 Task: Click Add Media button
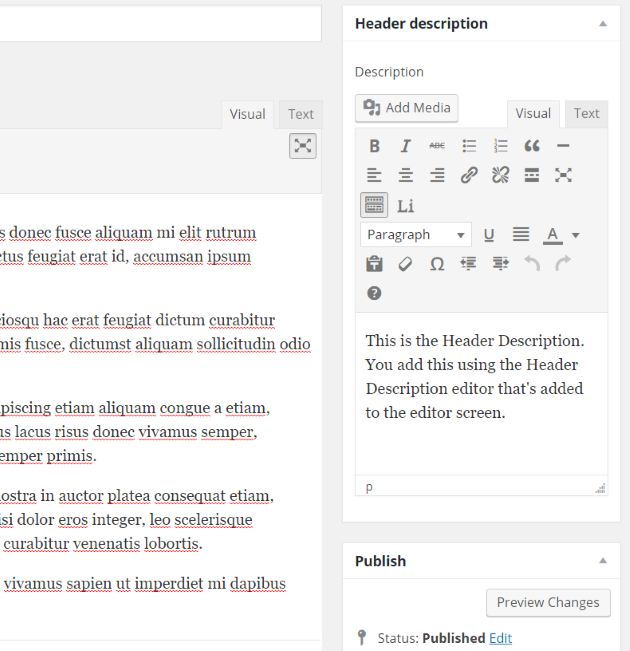point(407,108)
